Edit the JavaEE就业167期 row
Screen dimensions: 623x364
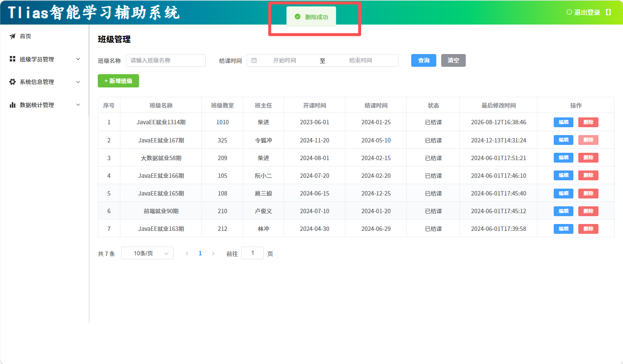point(564,140)
